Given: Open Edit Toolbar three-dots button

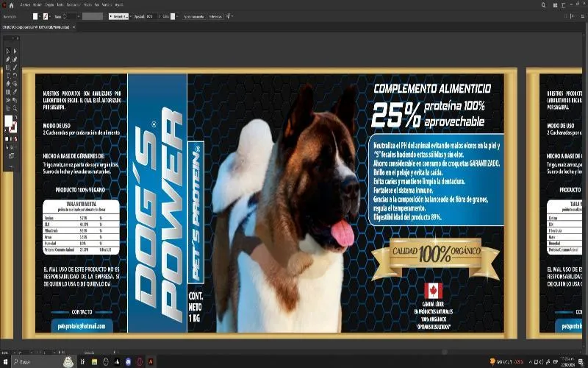Looking at the screenshot, I should point(11,166).
